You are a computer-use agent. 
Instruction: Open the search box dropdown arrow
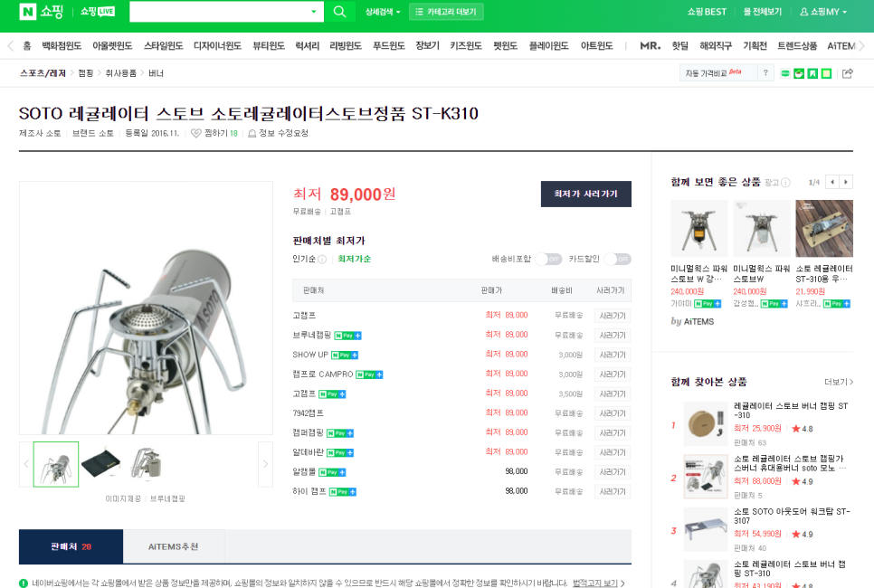(x=313, y=12)
